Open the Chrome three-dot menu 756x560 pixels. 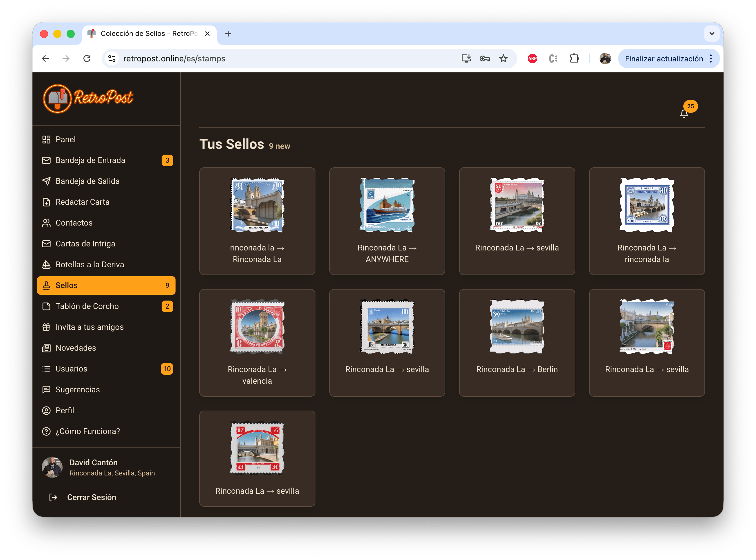click(711, 59)
